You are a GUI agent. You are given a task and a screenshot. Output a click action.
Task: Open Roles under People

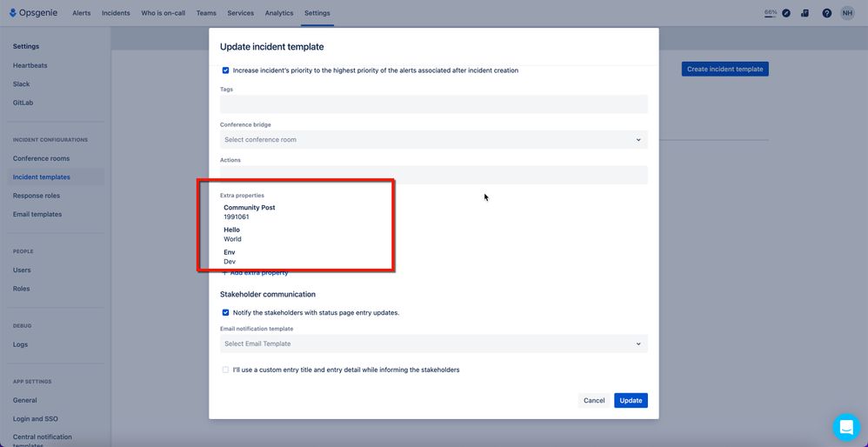point(22,289)
